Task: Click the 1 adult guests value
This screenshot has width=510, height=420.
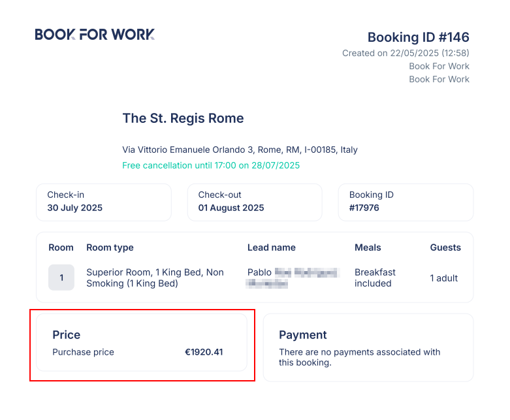Action: tap(443, 278)
